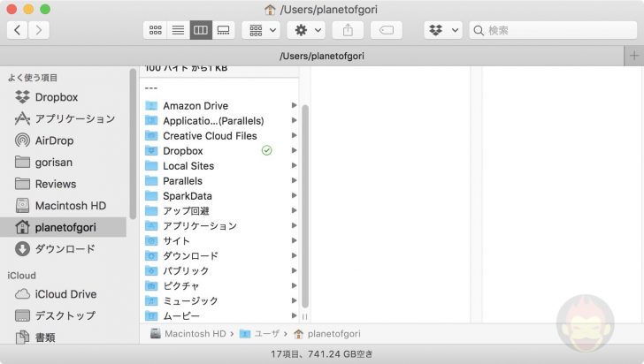Viewport: 644px width, 364px height.
Task: Add a new tab with plus button
Action: (633, 56)
